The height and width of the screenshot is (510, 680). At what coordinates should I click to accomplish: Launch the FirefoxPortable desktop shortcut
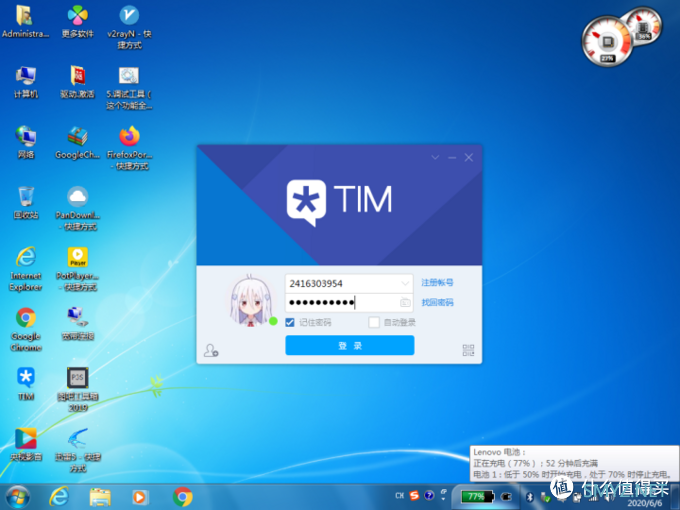[129, 148]
